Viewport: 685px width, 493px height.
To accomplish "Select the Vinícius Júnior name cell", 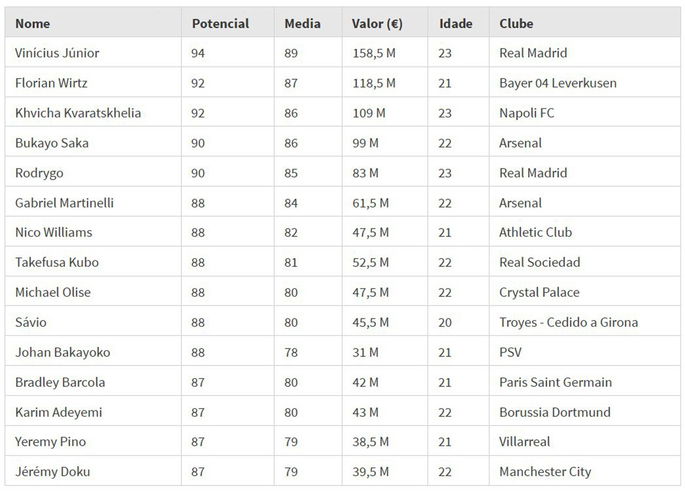I will (58, 53).
